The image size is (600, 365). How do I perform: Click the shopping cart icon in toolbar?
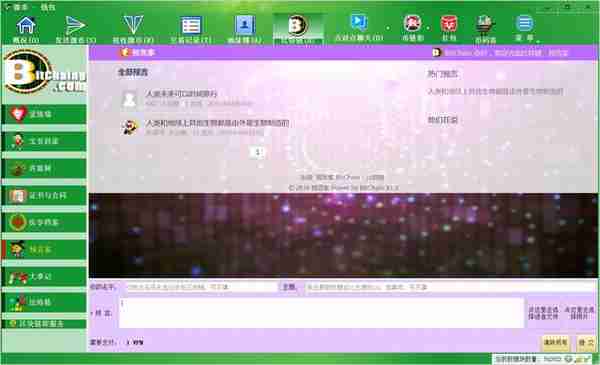tap(485, 28)
